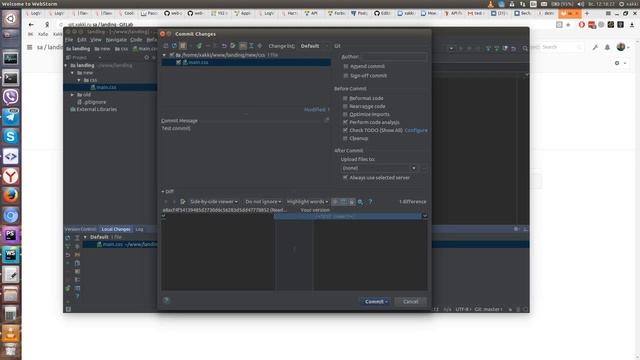The image size is (640, 360).
Task: Toggle the Sign-off commit checkbox
Action: pyautogui.click(x=346, y=76)
